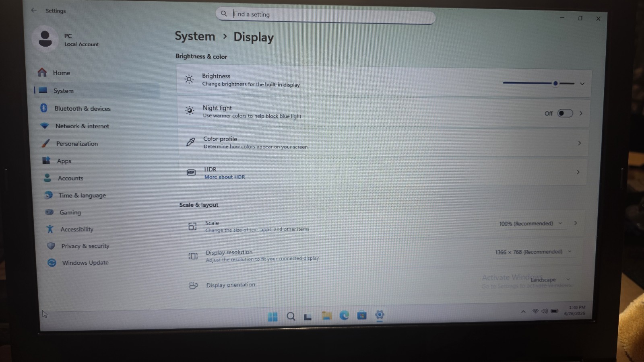Click the Wi-Fi tray icon

pyautogui.click(x=535, y=311)
